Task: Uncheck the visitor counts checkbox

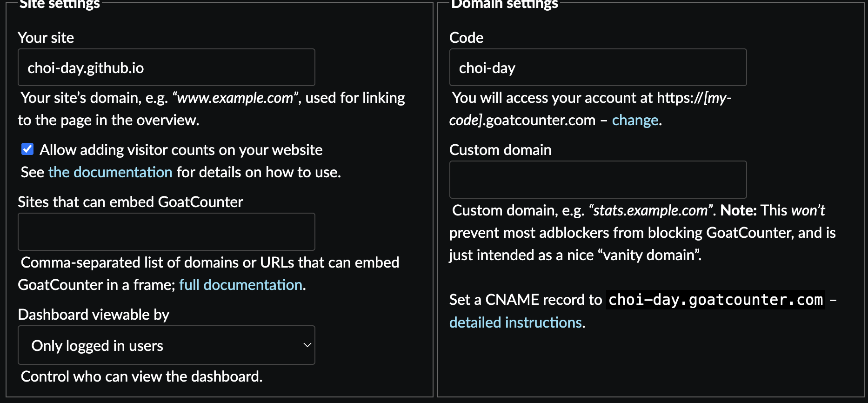Action: 27,149
